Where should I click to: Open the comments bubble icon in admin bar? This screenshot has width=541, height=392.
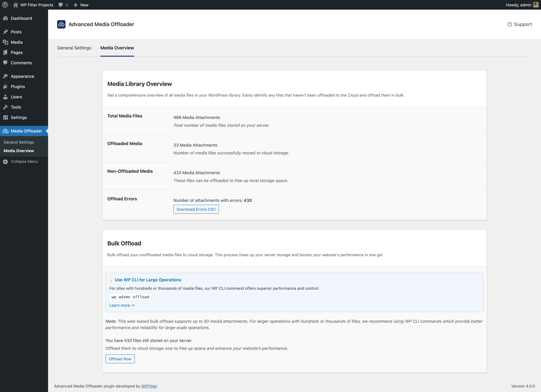point(61,5)
